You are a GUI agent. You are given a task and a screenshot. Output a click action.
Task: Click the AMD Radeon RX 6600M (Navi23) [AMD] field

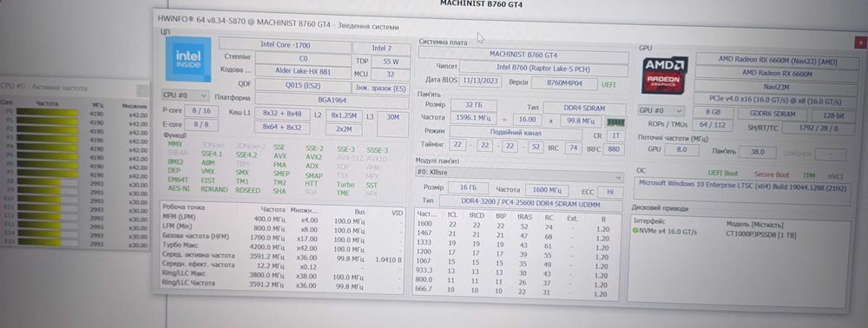pyautogui.click(x=777, y=60)
